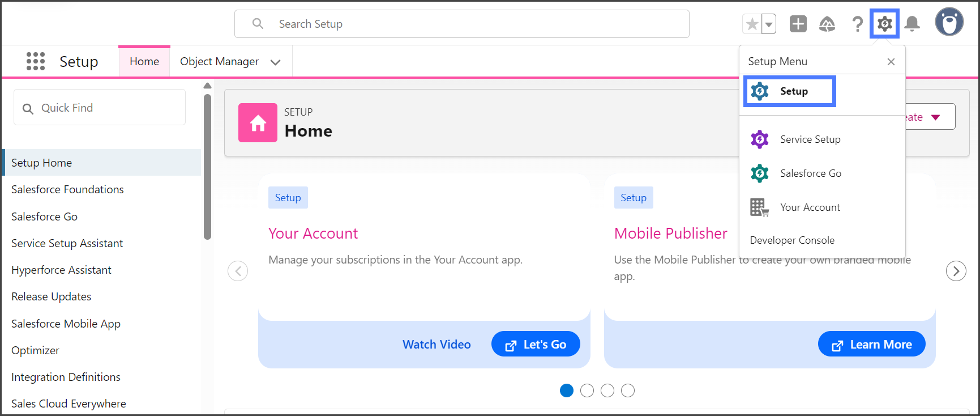Choose Service Setup from Setup Menu
The width and height of the screenshot is (980, 416).
coord(810,139)
